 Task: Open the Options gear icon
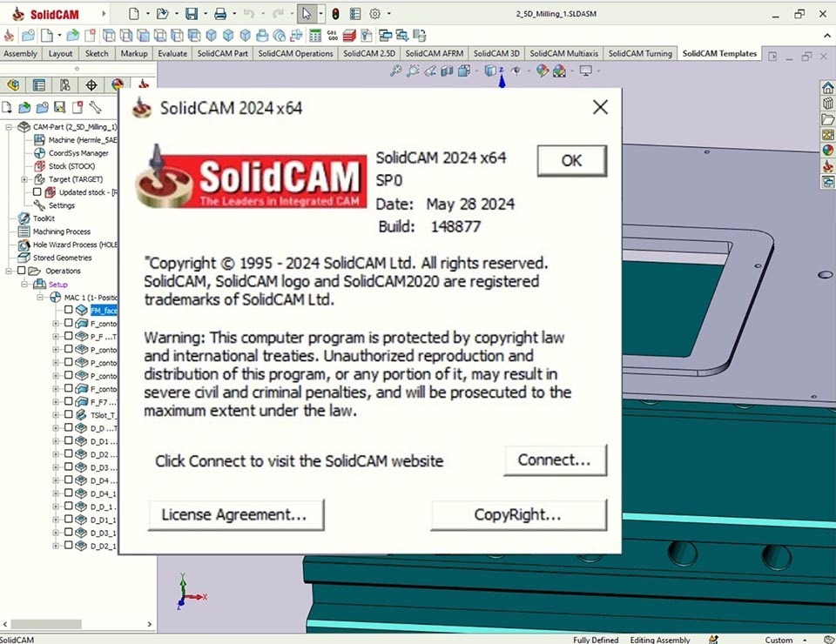click(x=374, y=14)
